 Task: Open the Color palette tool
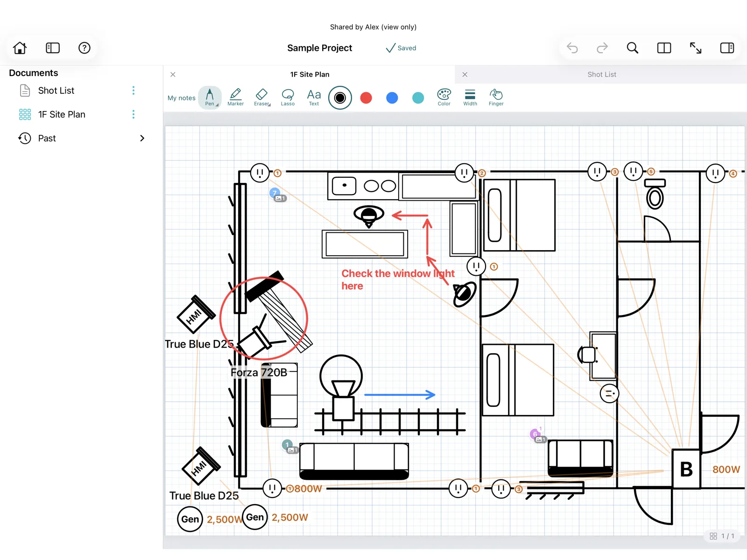(x=444, y=98)
